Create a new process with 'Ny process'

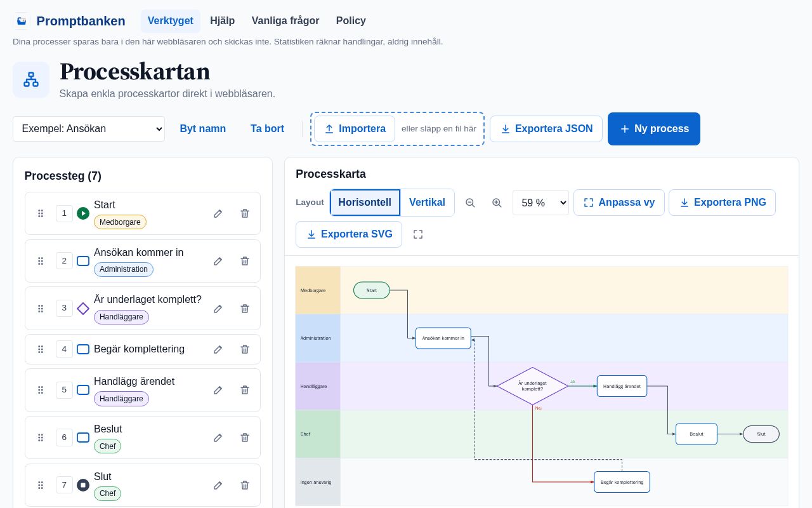(x=654, y=129)
